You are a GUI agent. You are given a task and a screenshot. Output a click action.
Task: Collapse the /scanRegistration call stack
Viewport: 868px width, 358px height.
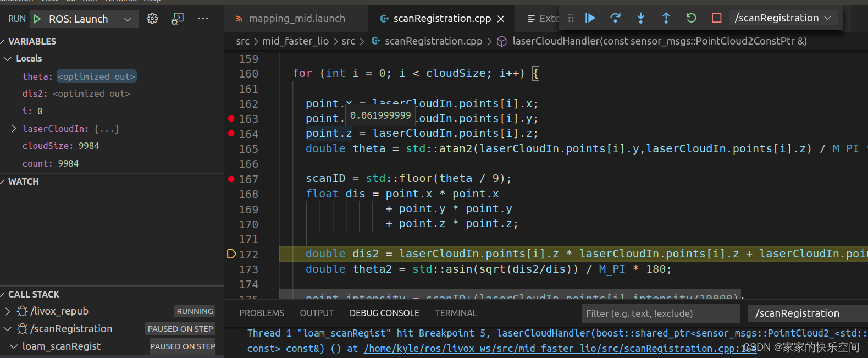(8, 329)
